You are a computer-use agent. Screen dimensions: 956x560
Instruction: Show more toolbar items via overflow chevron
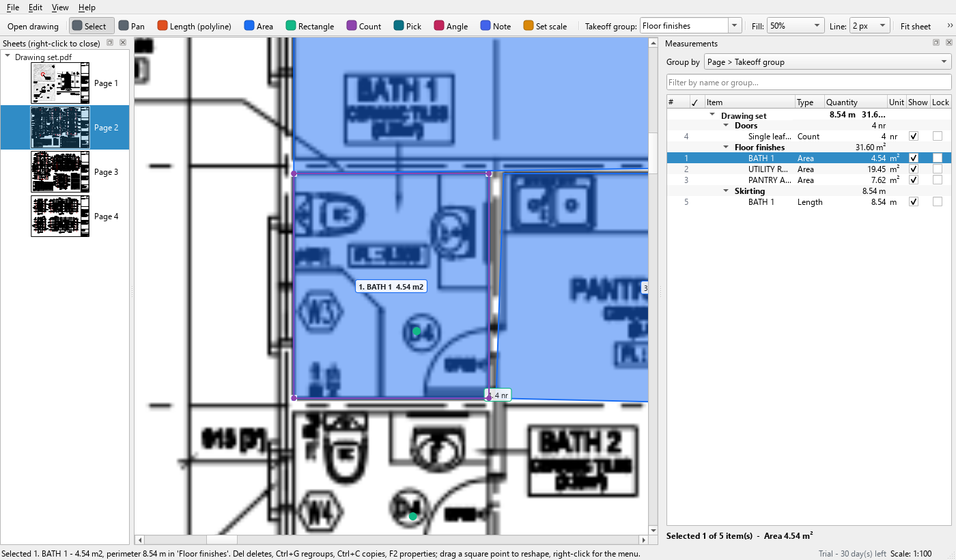949,26
